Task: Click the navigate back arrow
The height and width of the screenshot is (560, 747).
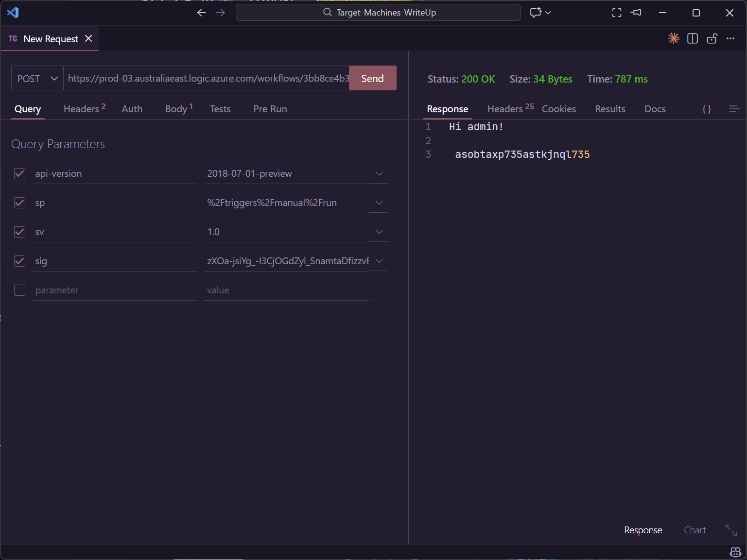Action: click(202, 13)
